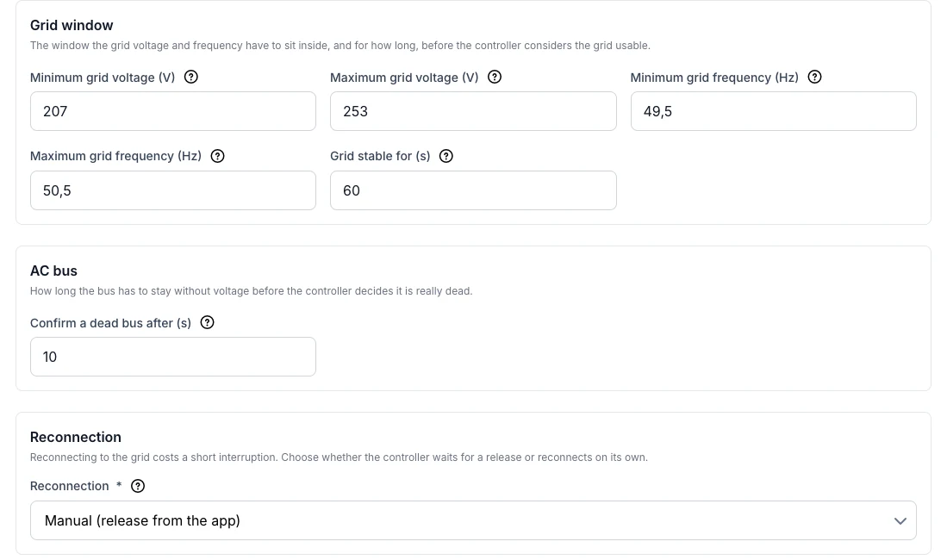
Task: Click the AC bus description text
Action: 252,290
